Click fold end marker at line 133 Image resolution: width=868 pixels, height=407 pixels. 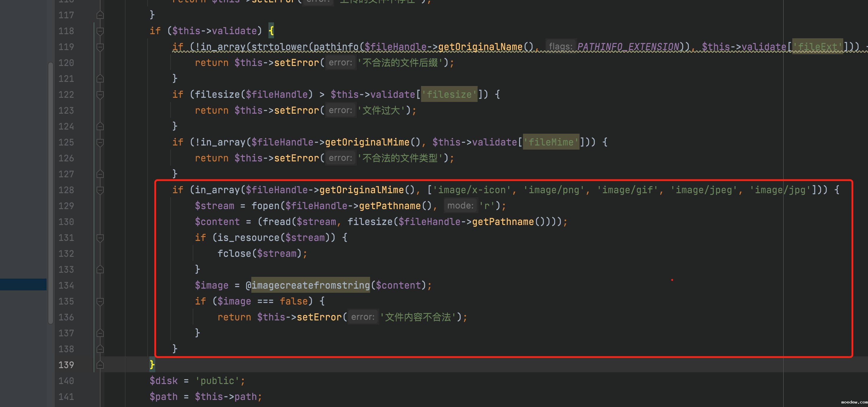point(100,269)
